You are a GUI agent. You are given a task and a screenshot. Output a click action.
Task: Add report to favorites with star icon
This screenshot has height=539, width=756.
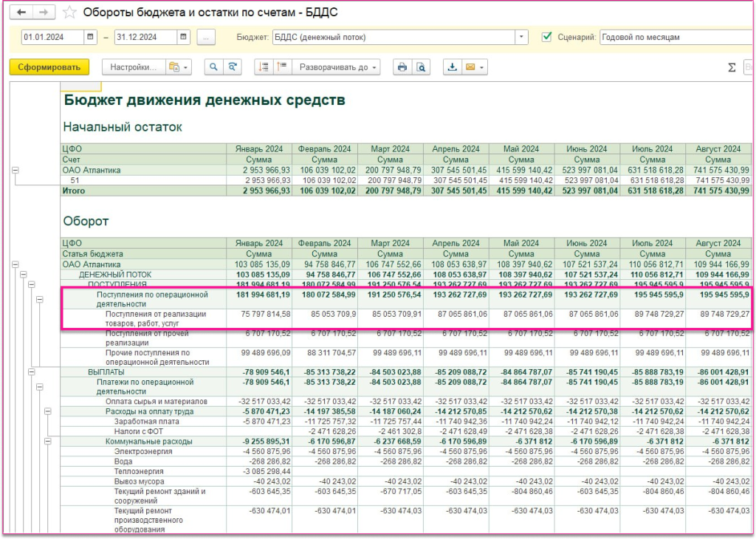click(69, 13)
